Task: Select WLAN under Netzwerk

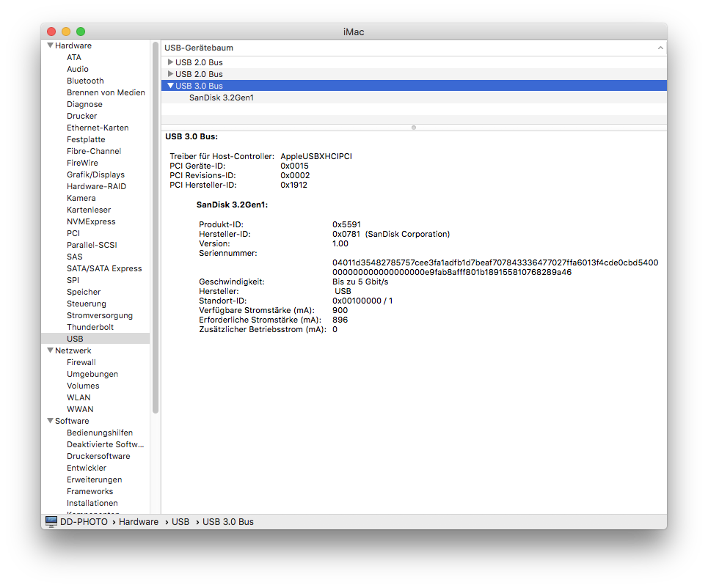Action: [x=79, y=397]
